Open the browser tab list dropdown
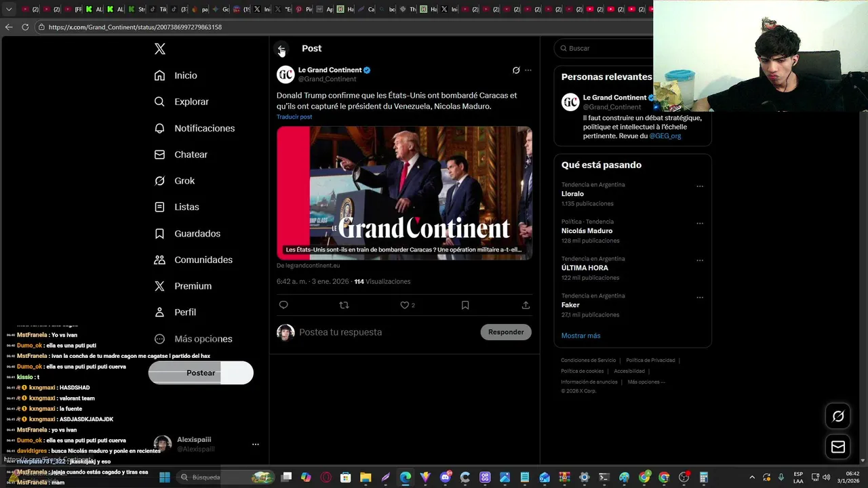This screenshot has width=868, height=488. click(9, 9)
